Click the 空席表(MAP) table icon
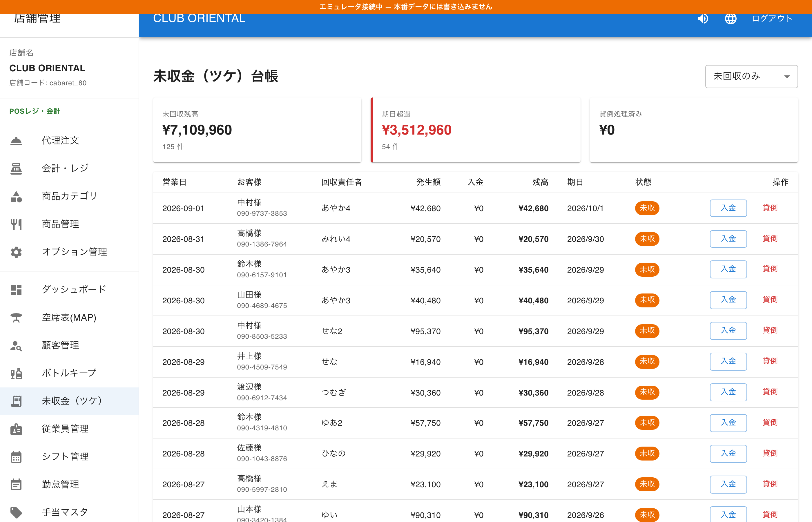 pyautogui.click(x=16, y=318)
